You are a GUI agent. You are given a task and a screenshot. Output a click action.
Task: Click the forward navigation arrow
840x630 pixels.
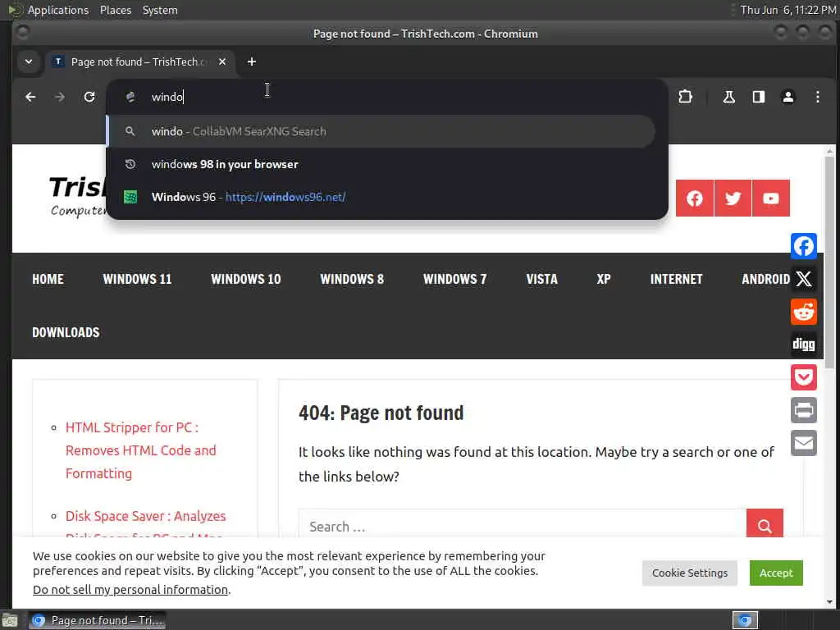tap(60, 97)
